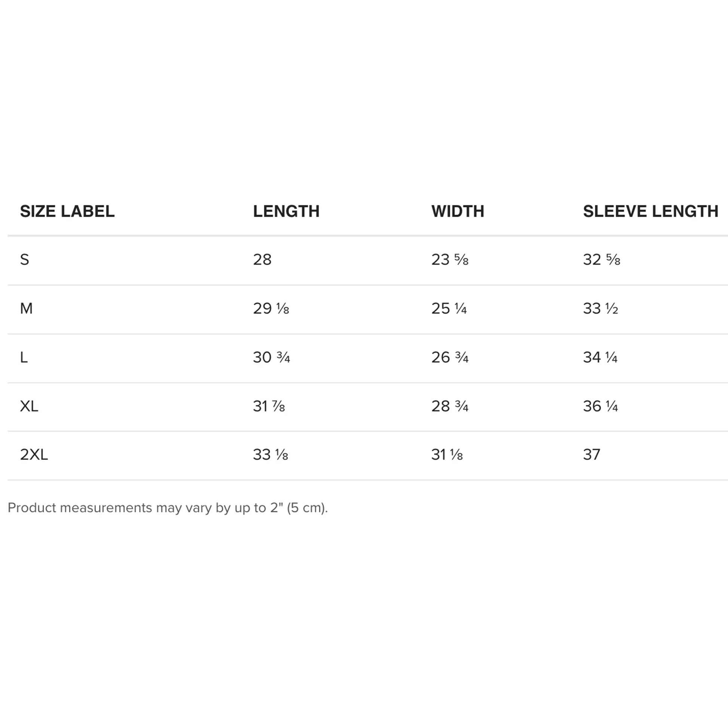Click the sleeve length 37 for 2XL

(x=591, y=455)
